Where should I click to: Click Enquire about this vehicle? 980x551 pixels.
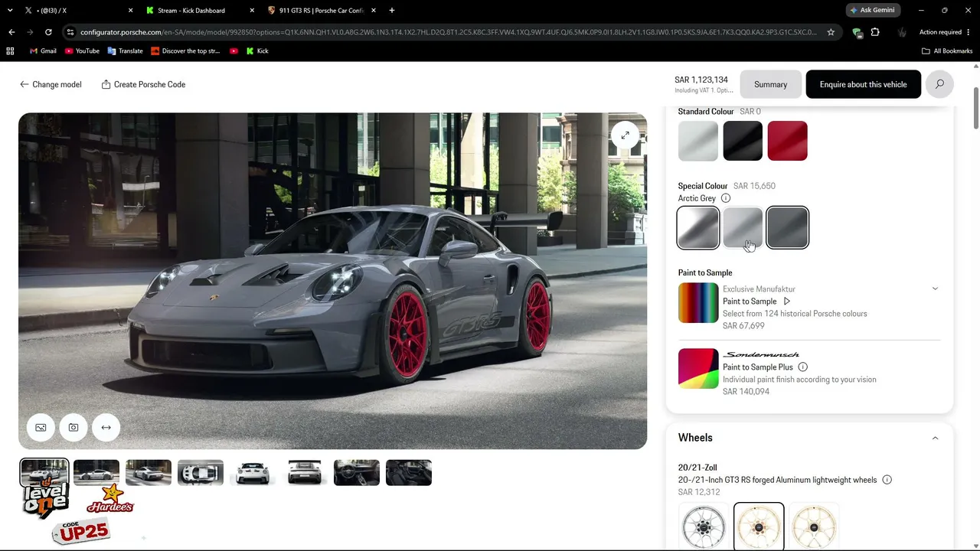[863, 84]
